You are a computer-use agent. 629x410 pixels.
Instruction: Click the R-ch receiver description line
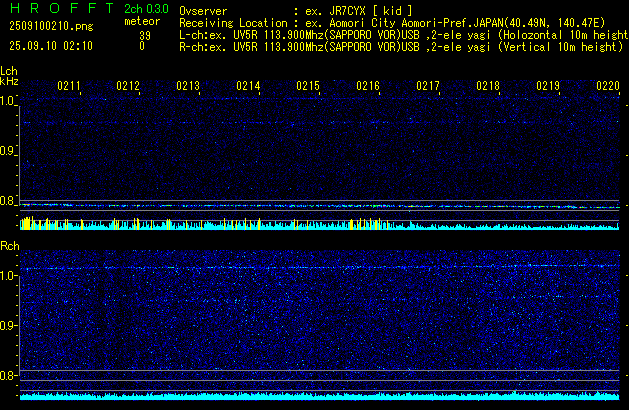point(401,47)
